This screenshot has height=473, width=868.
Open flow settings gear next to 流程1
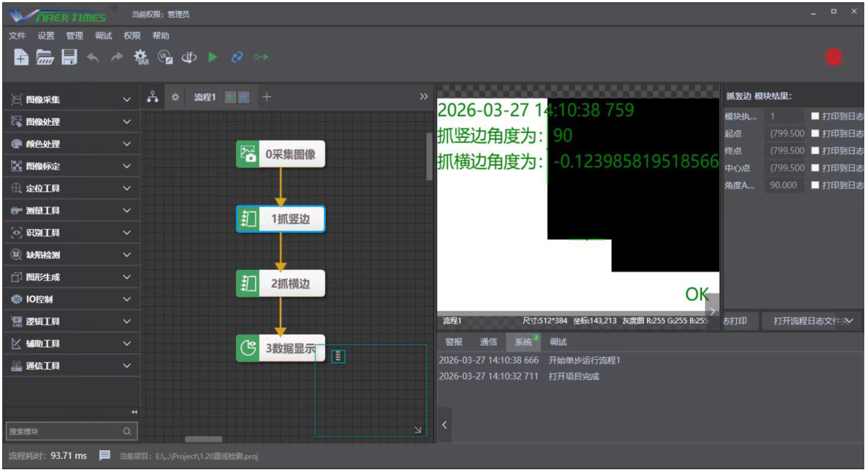coord(176,97)
